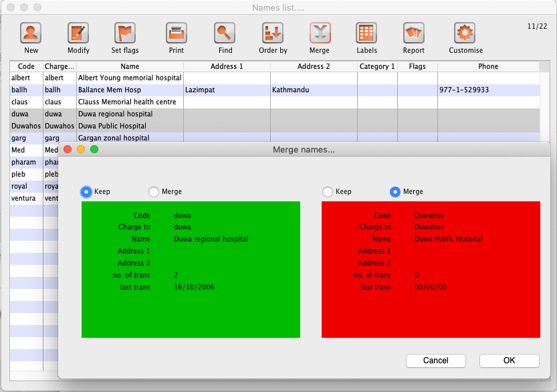Click the Merge toolbar icon

point(320,33)
